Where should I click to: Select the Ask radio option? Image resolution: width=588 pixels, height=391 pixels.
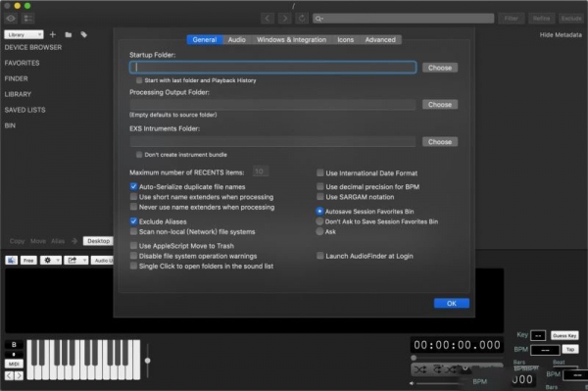pyautogui.click(x=319, y=231)
